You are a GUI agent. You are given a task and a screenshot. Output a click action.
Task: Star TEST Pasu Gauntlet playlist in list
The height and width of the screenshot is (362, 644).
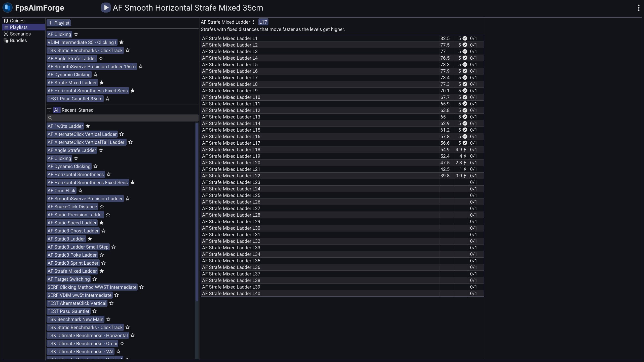click(x=94, y=311)
